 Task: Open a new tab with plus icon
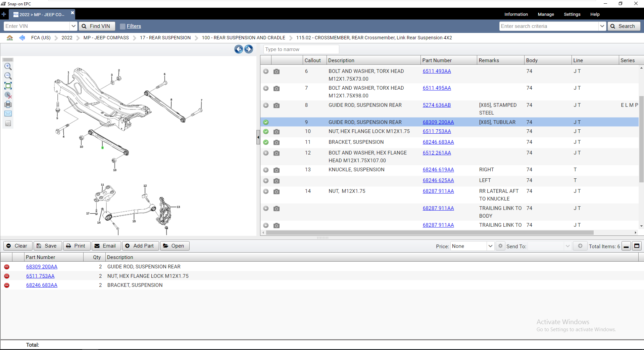(4, 14)
